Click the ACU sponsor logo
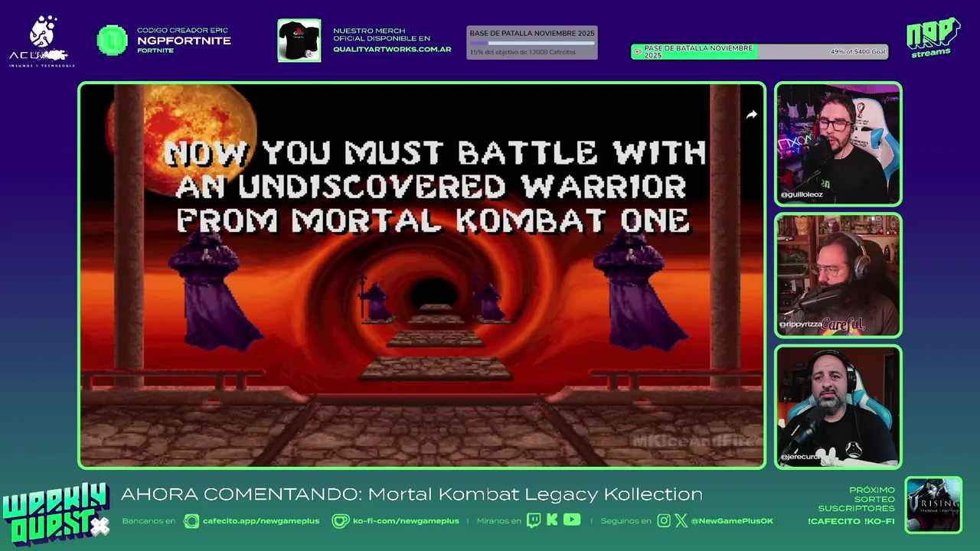980x551 pixels. click(41, 41)
